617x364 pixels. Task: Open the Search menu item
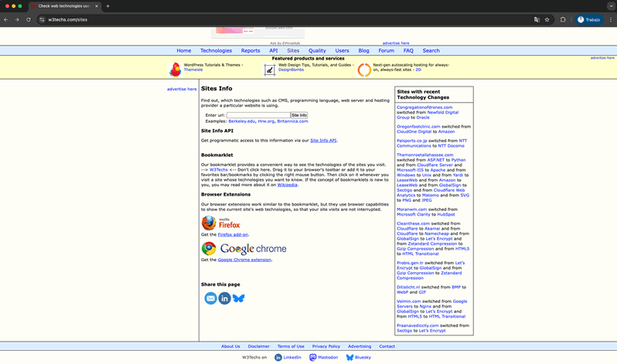(431, 51)
